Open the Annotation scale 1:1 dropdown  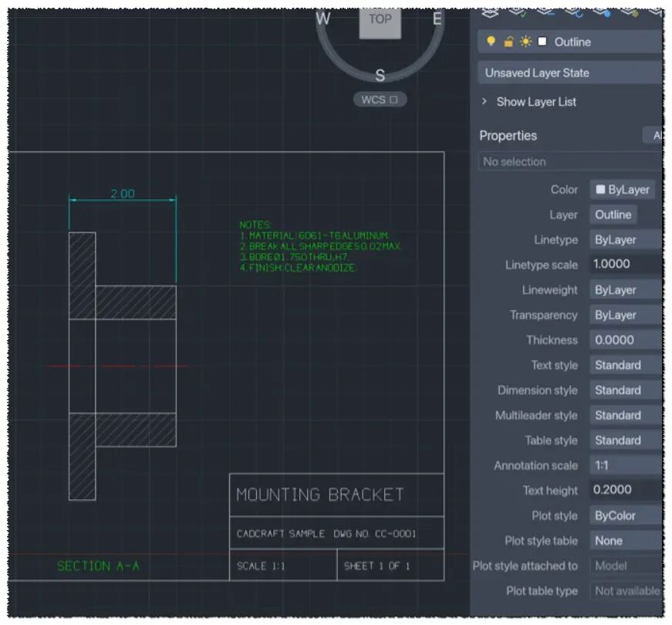click(x=626, y=465)
